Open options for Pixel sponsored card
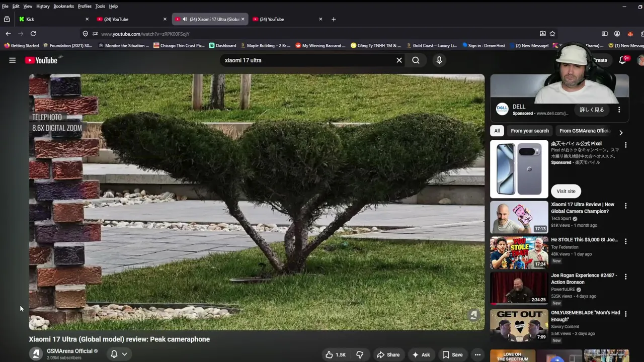644x362 pixels. click(x=625, y=145)
